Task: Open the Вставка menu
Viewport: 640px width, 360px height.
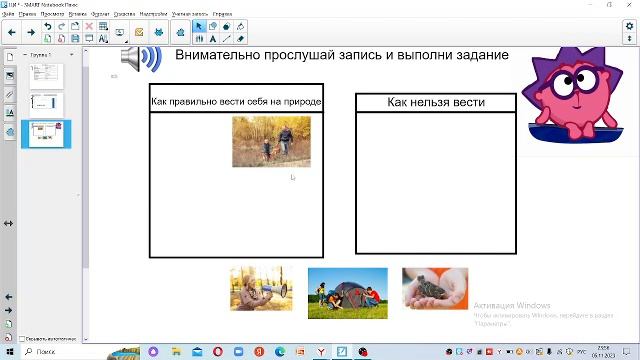Action: (78, 14)
